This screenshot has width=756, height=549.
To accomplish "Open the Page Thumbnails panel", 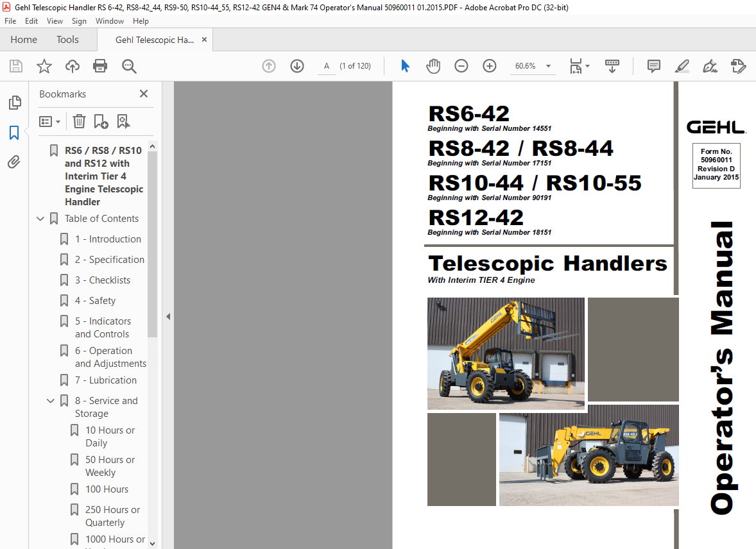I will (x=15, y=102).
